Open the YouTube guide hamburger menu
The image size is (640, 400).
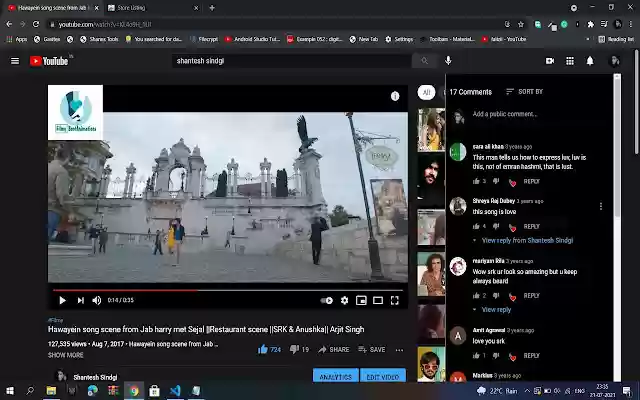15,61
